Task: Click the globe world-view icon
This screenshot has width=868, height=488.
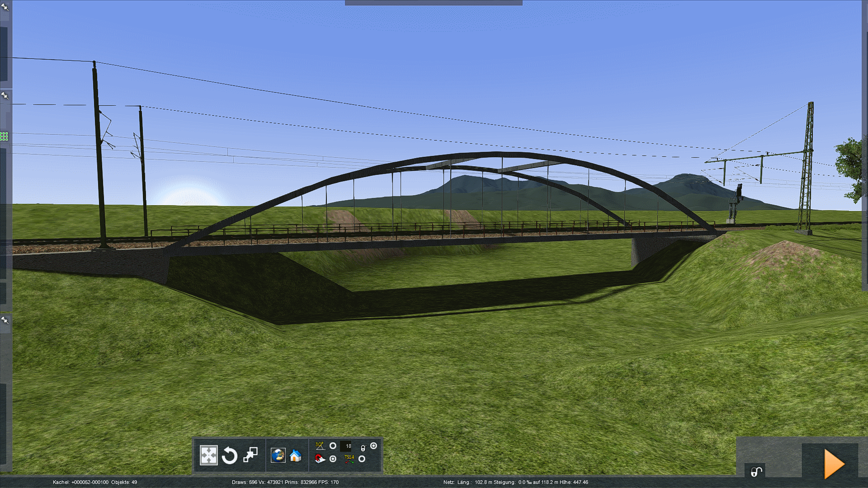Action: [x=278, y=455]
